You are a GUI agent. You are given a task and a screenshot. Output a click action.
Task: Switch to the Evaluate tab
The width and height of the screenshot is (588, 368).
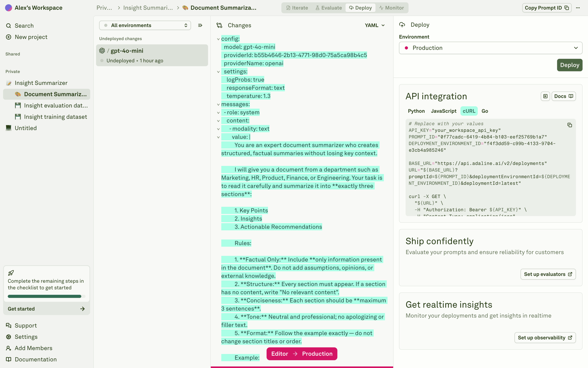pos(329,8)
